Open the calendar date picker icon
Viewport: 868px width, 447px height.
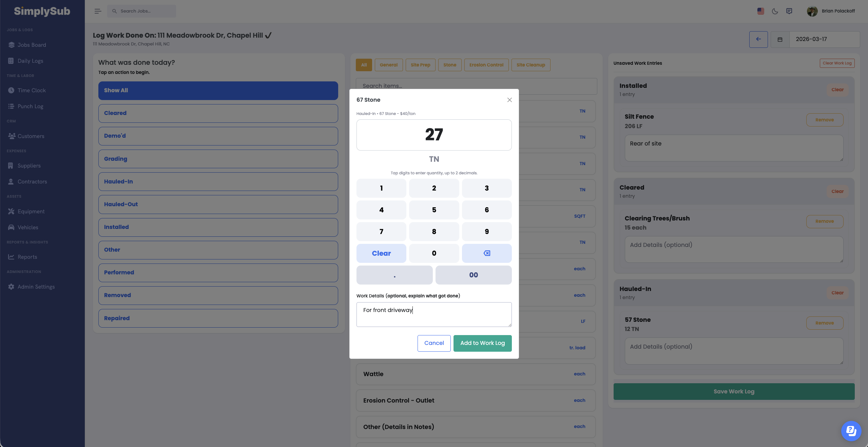pyautogui.click(x=780, y=39)
